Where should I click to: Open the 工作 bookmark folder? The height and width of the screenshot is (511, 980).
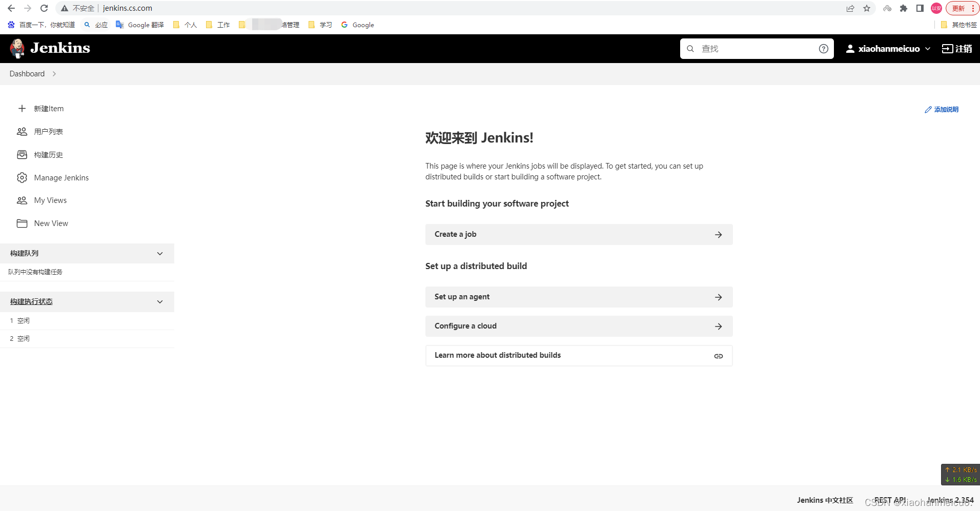[218, 25]
